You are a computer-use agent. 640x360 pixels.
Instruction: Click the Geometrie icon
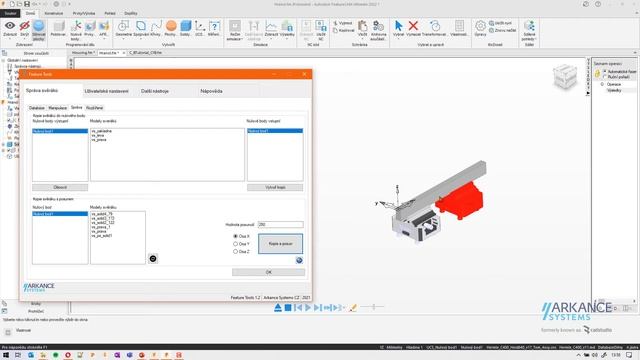(x=123, y=26)
